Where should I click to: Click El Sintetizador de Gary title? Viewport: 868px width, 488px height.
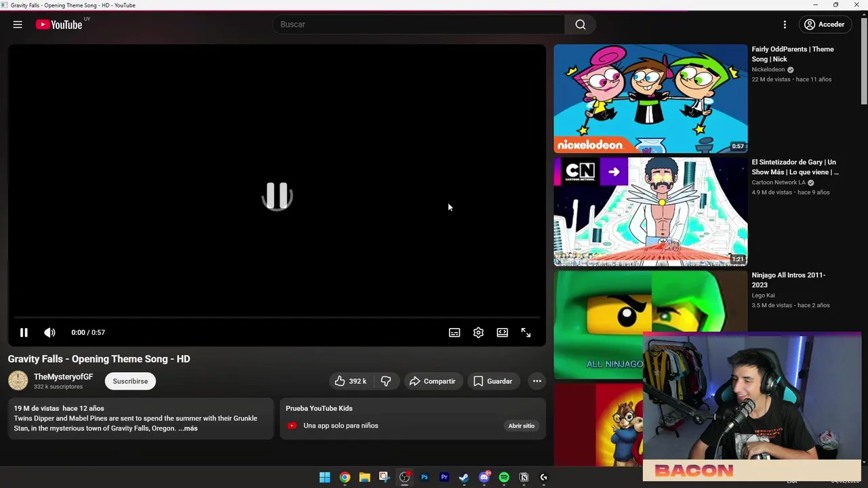pyautogui.click(x=795, y=167)
